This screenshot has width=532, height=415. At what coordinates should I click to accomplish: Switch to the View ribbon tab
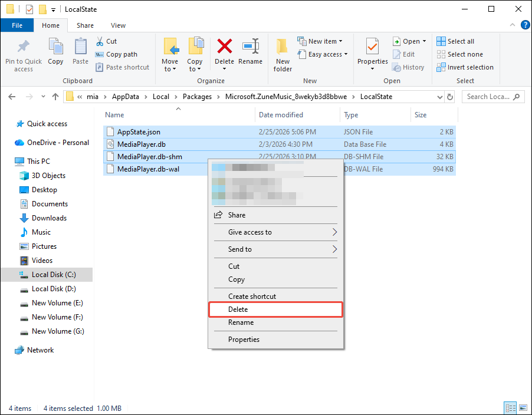118,25
